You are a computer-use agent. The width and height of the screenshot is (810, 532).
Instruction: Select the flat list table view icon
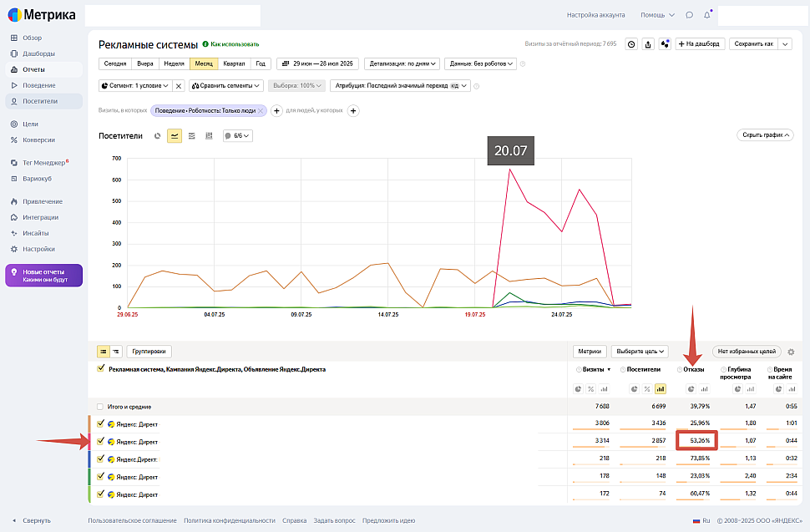[x=104, y=352]
